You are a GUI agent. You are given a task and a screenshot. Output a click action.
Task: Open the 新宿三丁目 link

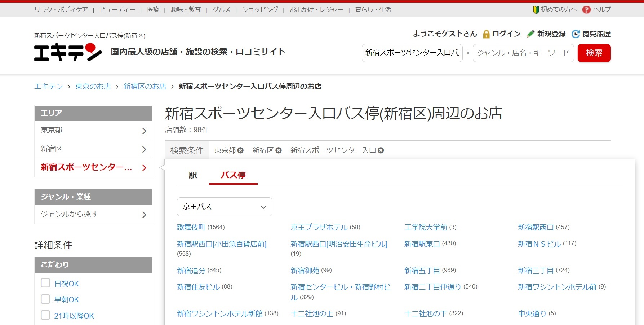tap(536, 271)
